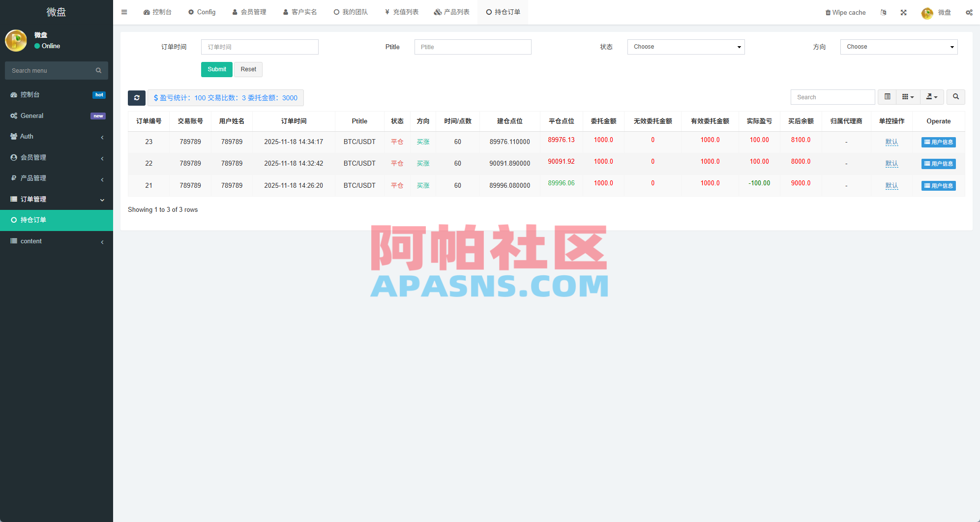
Task: Click the 订单时间 input field
Action: click(x=260, y=47)
